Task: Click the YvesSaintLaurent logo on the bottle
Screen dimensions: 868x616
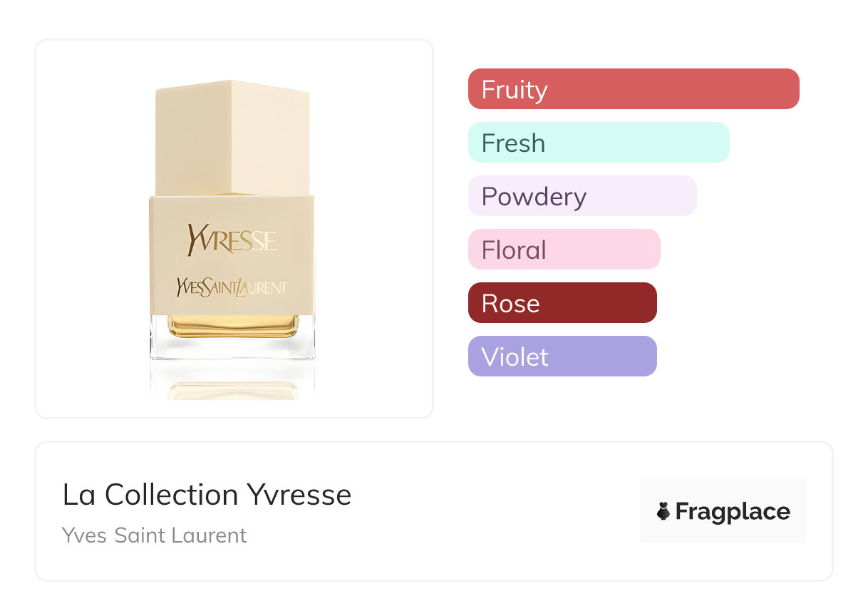Action: [x=232, y=287]
